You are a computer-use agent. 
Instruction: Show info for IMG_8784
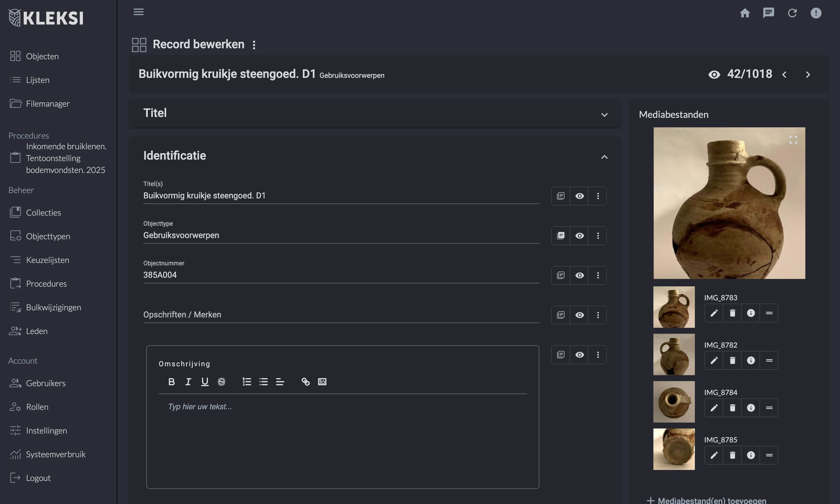pyautogui.click(x=751, y=407)
